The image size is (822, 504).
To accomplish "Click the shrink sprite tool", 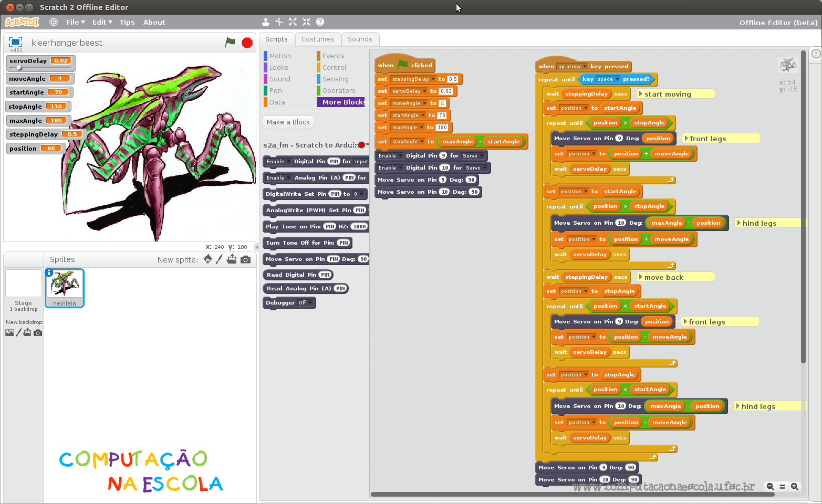I will (306, 22).
